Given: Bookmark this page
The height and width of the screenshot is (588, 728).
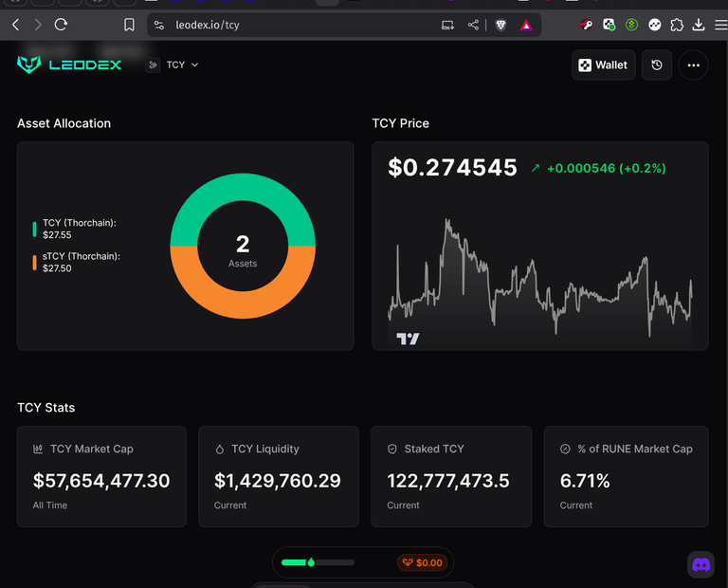Looking at the screenshot, I should pyautogui.click(x=129, y=25).
